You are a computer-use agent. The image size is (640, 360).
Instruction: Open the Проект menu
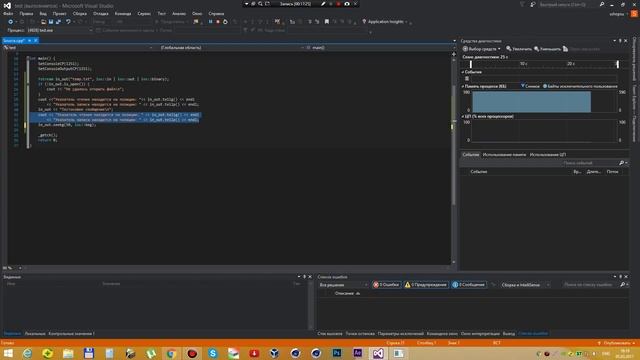[60, 13]
